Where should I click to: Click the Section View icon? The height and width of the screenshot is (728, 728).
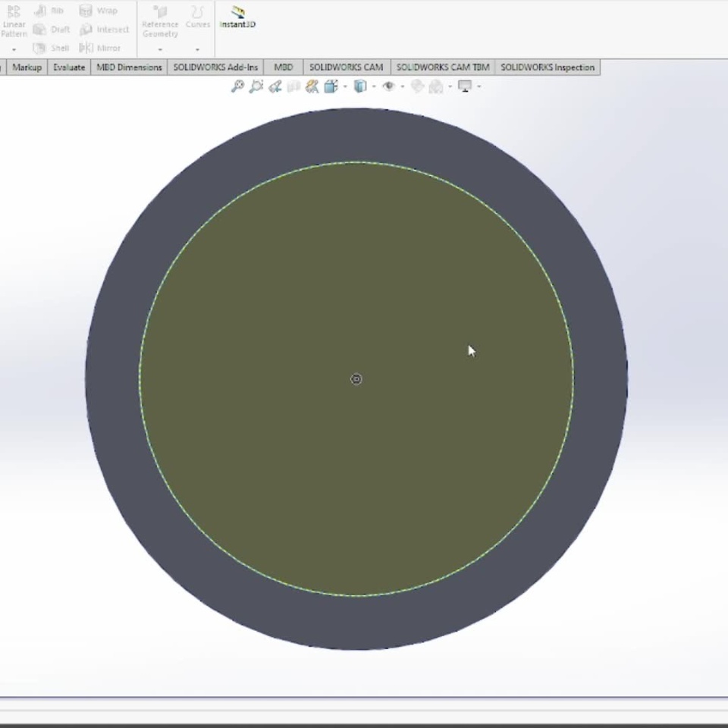(293, 86)
